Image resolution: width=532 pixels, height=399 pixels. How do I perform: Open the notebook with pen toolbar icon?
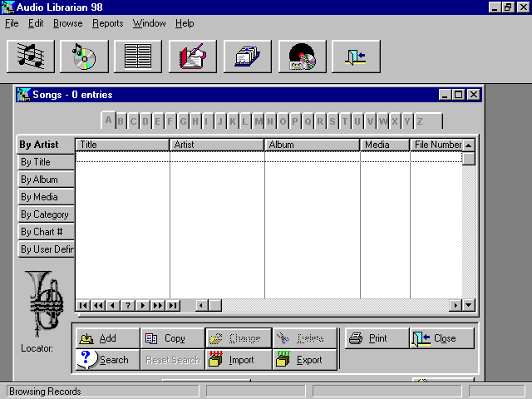point(193,57)
